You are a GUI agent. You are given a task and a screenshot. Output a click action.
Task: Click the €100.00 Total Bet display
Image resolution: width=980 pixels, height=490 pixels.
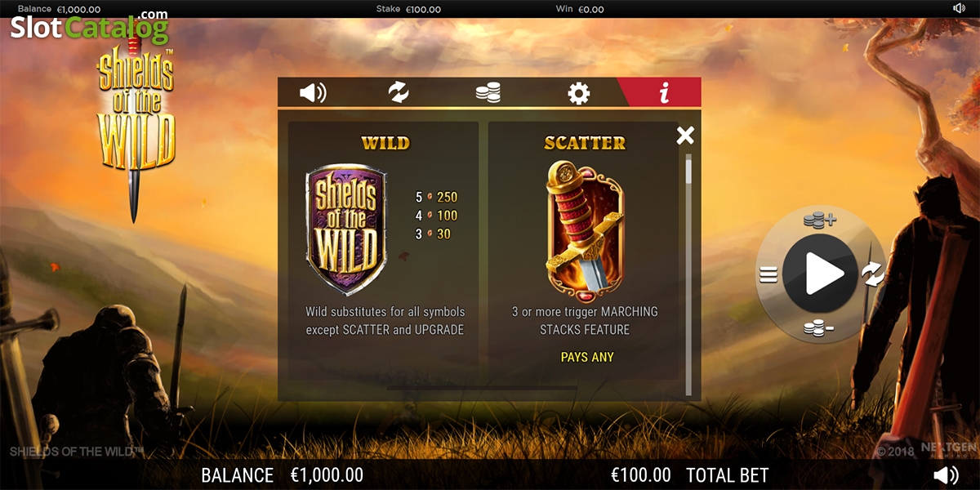tap(690, 475)
